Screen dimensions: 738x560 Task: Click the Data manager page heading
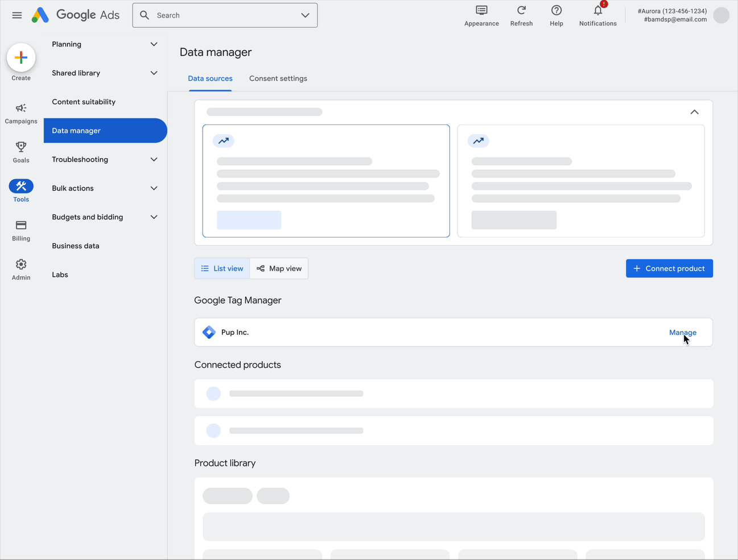click(216, 52)
